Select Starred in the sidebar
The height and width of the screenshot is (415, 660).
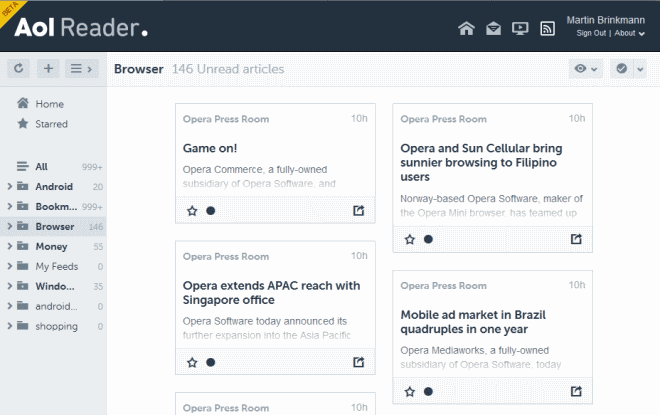coord(51,124)
